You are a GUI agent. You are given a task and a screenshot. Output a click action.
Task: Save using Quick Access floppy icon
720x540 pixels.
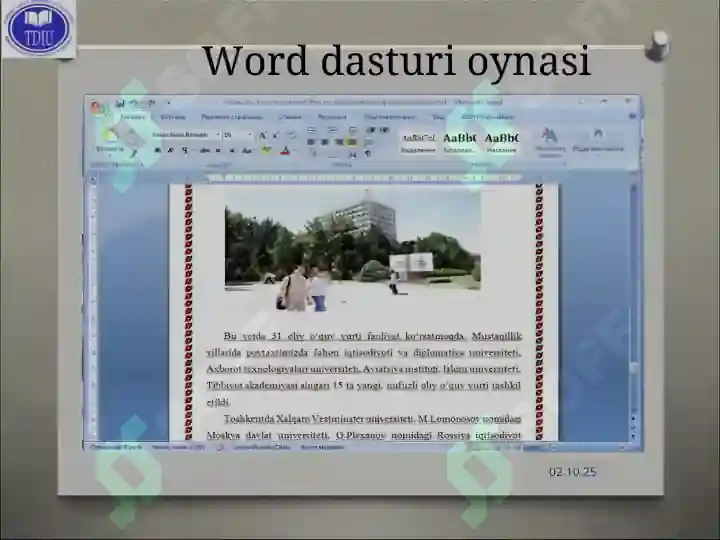120,103
